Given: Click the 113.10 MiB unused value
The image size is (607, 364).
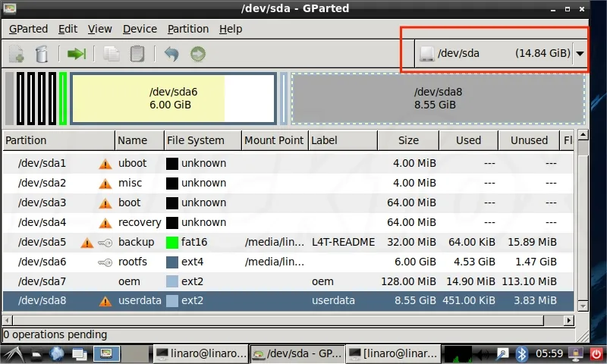Looking at the screenshot, I should click(529, 281).
